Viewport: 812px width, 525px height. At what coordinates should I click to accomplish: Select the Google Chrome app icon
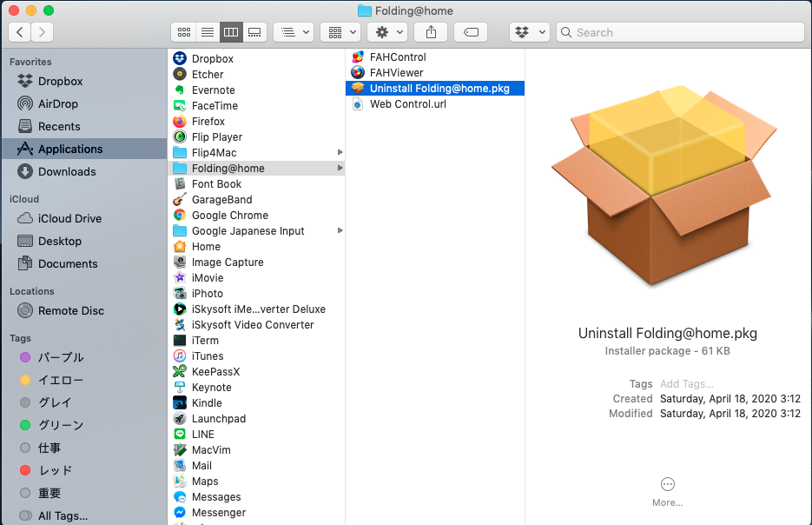180,215
